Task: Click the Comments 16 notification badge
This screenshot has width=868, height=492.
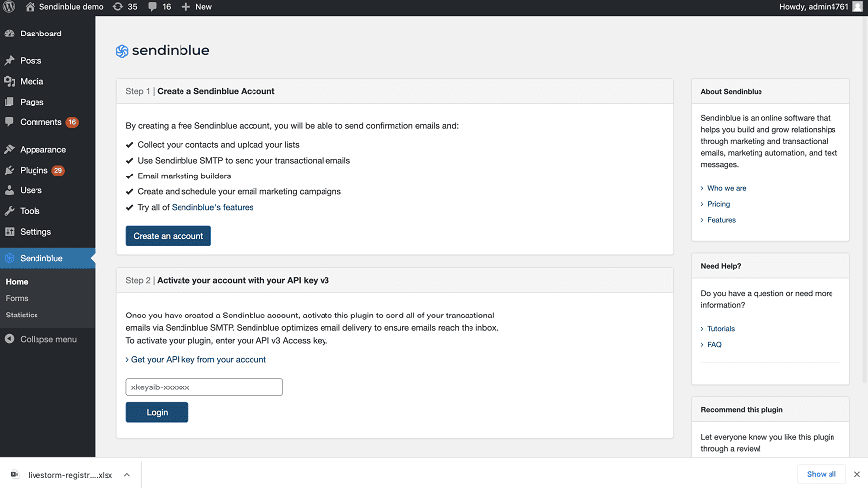Action: point(72,122)
